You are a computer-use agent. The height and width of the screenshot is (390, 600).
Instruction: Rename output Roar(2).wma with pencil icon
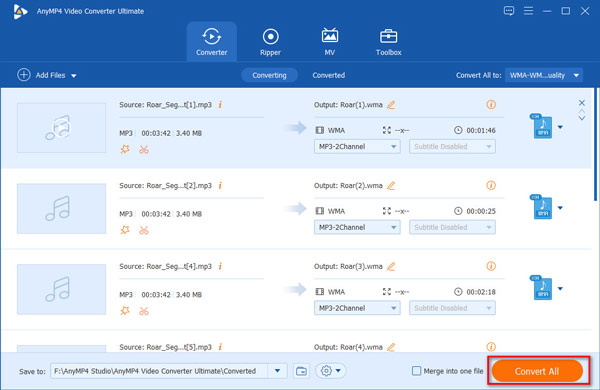pyautogui.click(x=391, y=185)
